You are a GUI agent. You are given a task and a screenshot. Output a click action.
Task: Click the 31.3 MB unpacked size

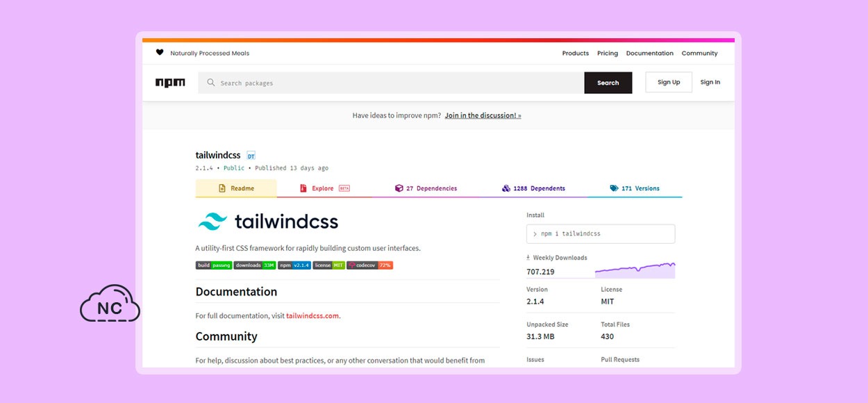[x=540, y=336]
